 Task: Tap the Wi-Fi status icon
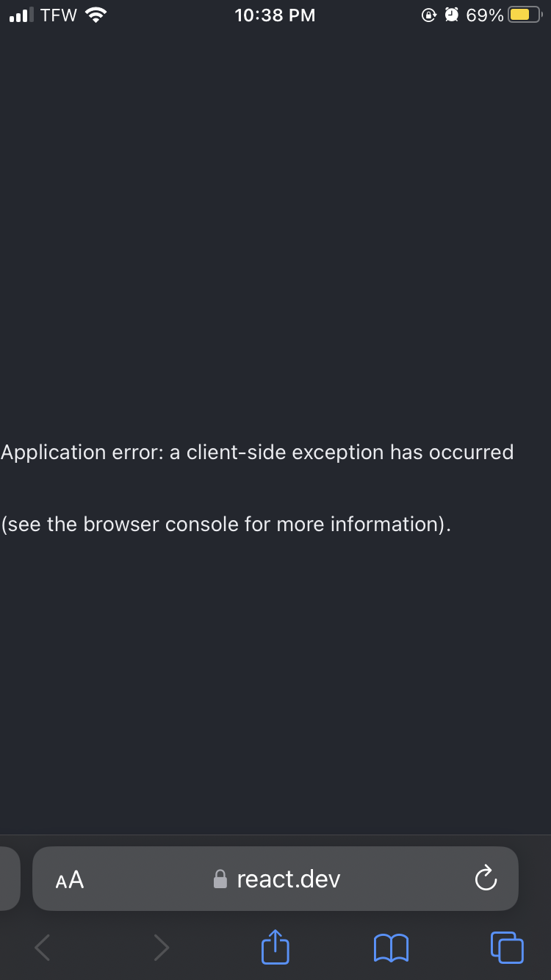point(96,15)
